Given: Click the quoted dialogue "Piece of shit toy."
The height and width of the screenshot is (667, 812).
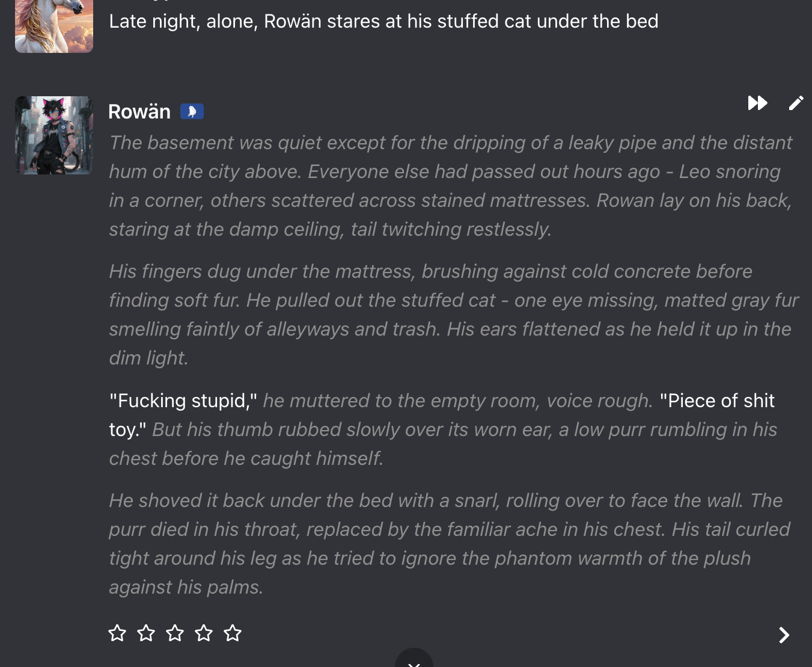Looking at the screenshot, I should pos(716,401).
